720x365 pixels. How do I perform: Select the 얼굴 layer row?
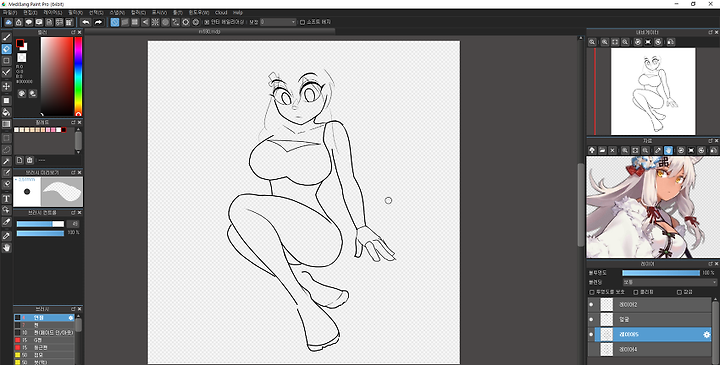(649, 320)
